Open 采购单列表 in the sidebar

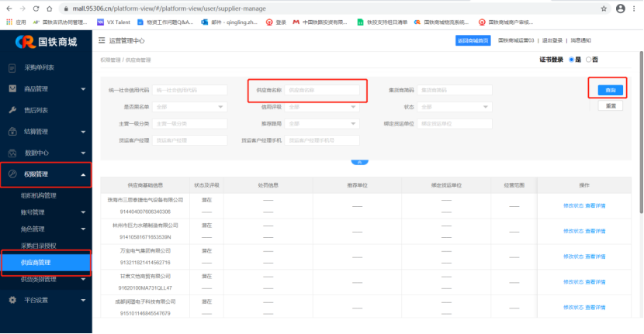point(39,67)
